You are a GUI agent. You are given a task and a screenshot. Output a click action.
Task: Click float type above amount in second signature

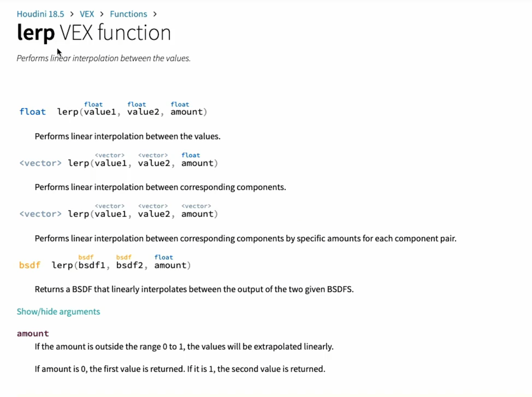[x=191, y=155]
